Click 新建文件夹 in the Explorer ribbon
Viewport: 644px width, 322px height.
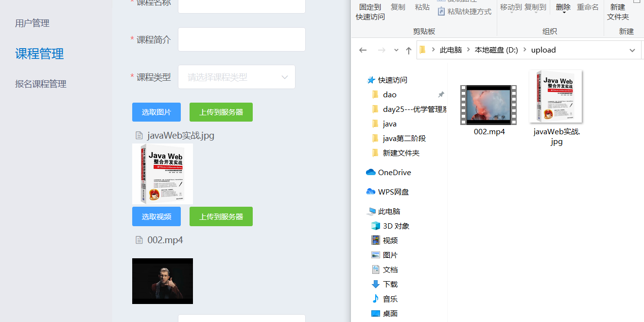(618, 12)
